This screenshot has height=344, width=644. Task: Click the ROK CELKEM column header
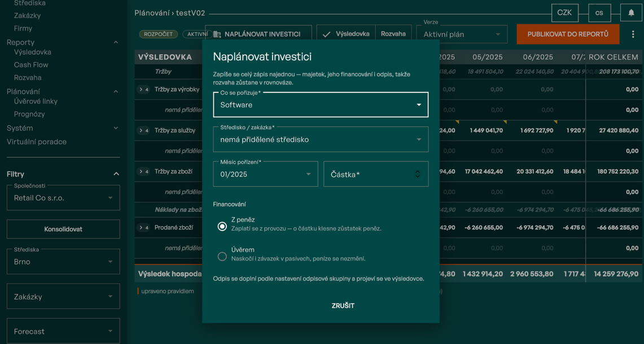point(614,57)
